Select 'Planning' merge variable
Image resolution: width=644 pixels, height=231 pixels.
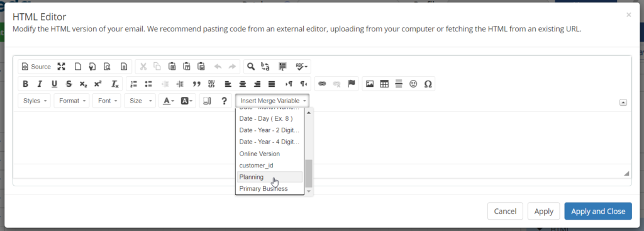(x=269, y=177)
